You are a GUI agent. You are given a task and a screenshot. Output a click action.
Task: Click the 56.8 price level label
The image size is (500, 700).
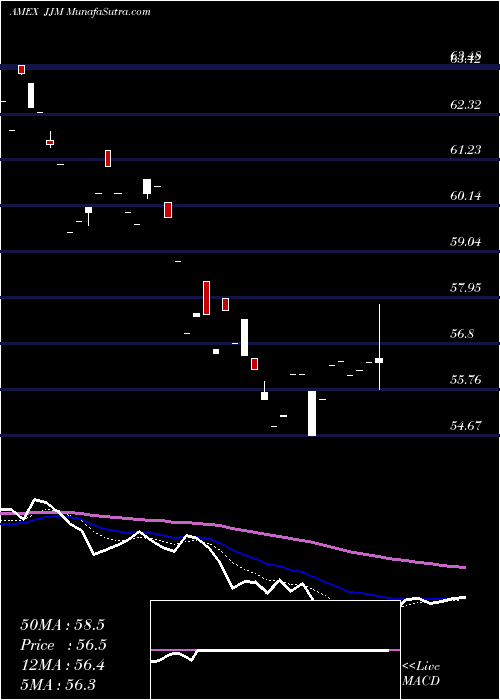pos(462,333)
